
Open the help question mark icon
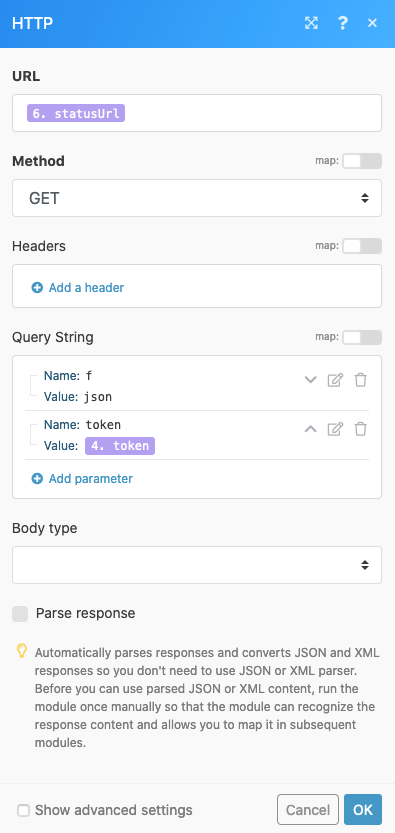click(342, 23)
